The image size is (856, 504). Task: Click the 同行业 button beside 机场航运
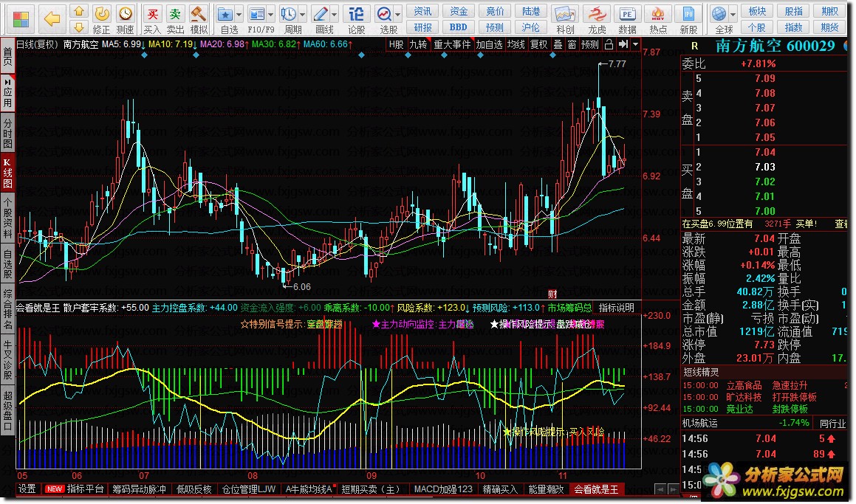[832, 424]
